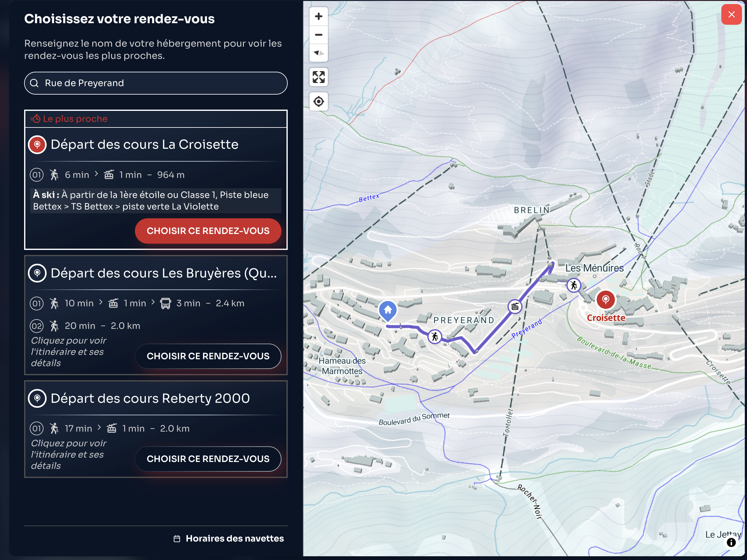The image size is (747, 560).
Task: Select Départ des cours Reberty 2000 pin
Action: coord(37,399)
